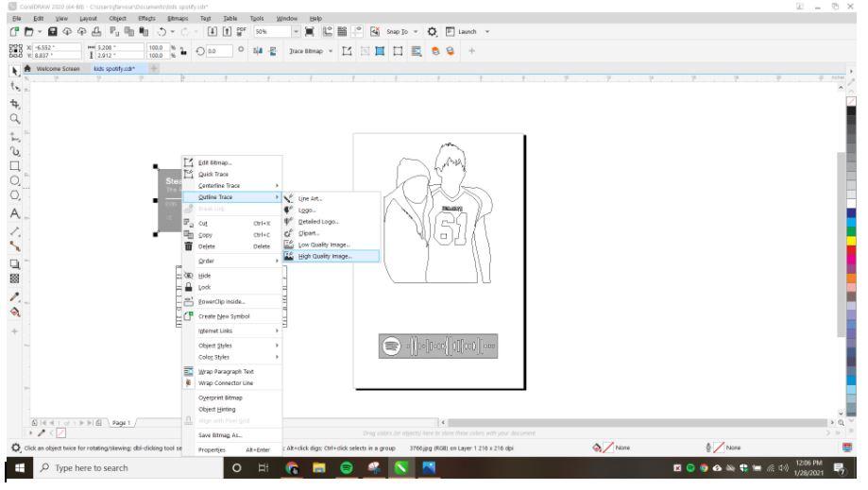The width and height of the screenshot is (868, 490).
Task: Select the Polygon tool
Action: point(15,195)
